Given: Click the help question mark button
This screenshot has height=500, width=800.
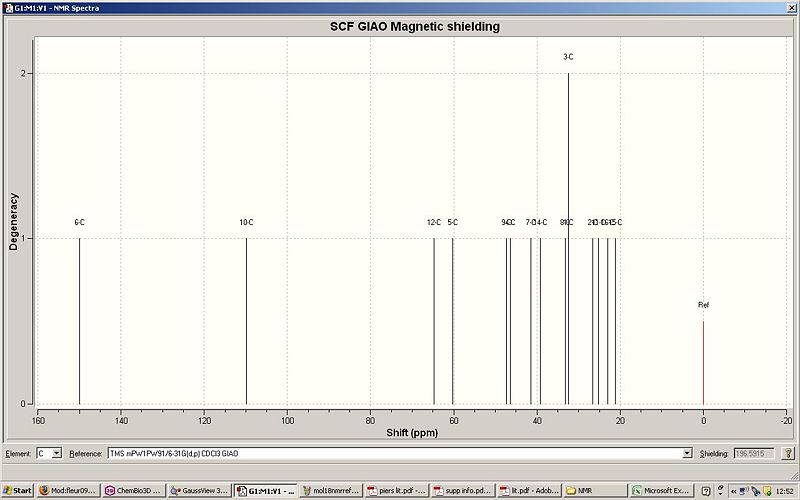Looking at the screenshot, I should [x=788, y=453].
